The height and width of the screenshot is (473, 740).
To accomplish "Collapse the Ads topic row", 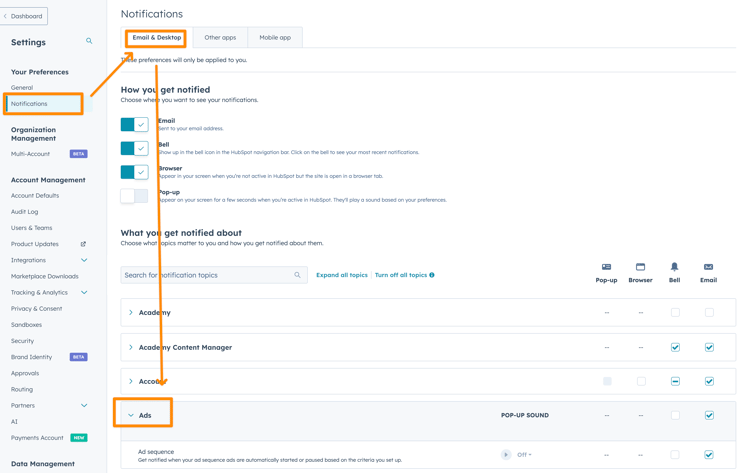I will (x=131, y=415).
